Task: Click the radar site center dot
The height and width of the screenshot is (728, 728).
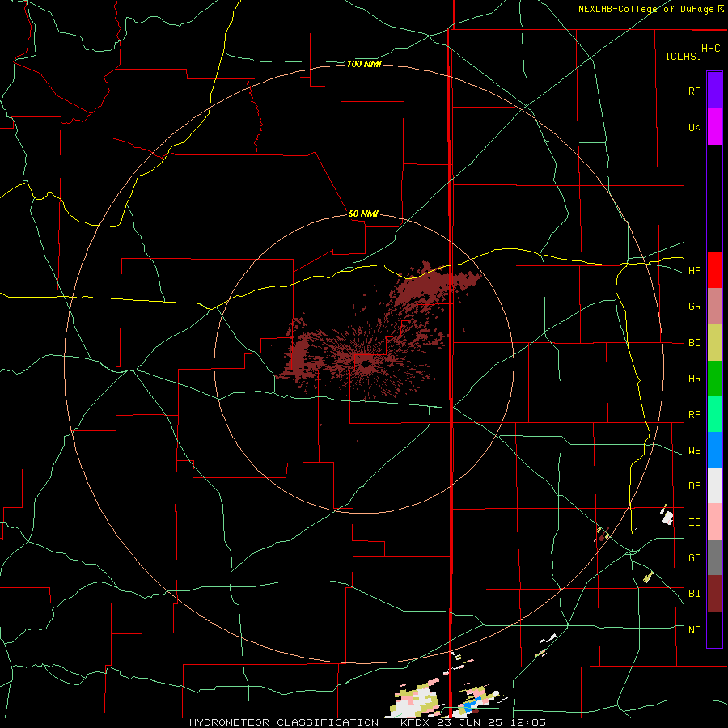Action: (x=365, y=365)
